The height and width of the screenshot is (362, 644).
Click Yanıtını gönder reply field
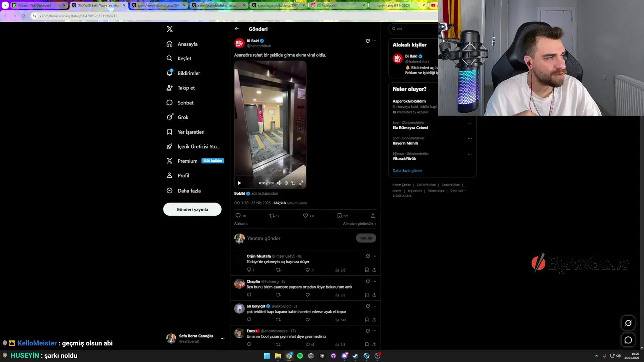[x=299, y=238]
